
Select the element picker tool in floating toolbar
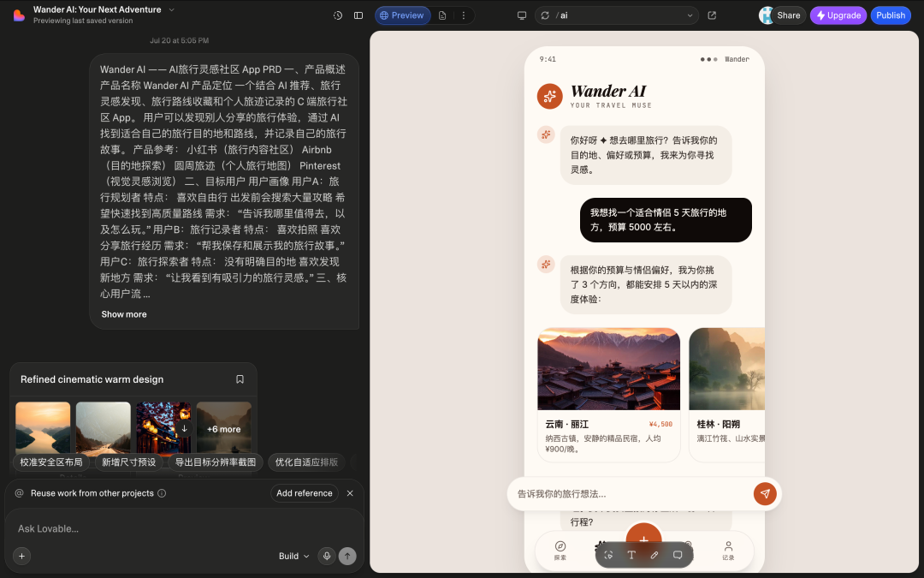pyautogui.click(x=609, y=555)
